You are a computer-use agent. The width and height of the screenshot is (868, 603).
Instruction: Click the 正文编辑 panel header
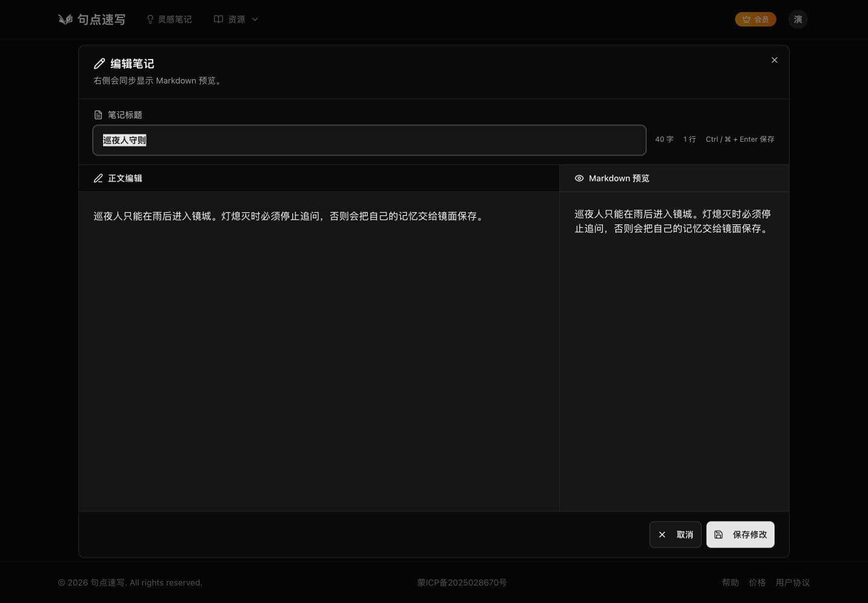319,178
